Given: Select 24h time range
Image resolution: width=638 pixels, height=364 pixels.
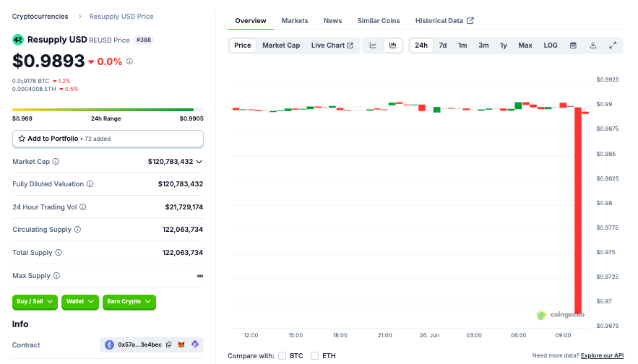Looking at the screenshot, I should click(x=421, y=45).
